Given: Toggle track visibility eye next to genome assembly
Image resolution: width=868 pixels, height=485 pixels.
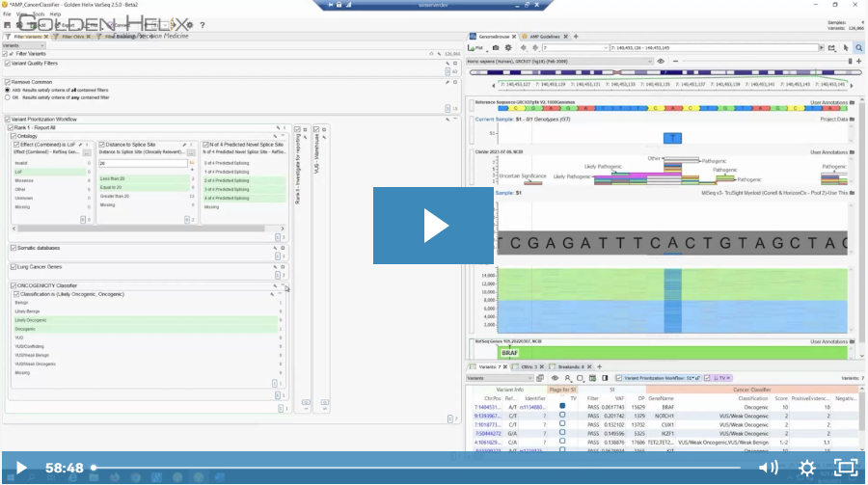Looking at the screenshot, I should coord(661,62).
